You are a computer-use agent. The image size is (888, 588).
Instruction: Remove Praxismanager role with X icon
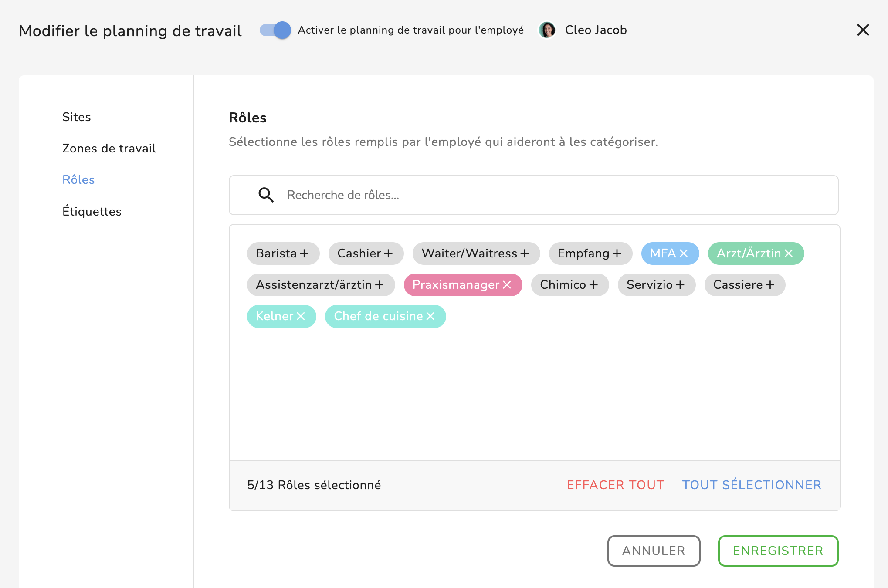coord(507,285)
